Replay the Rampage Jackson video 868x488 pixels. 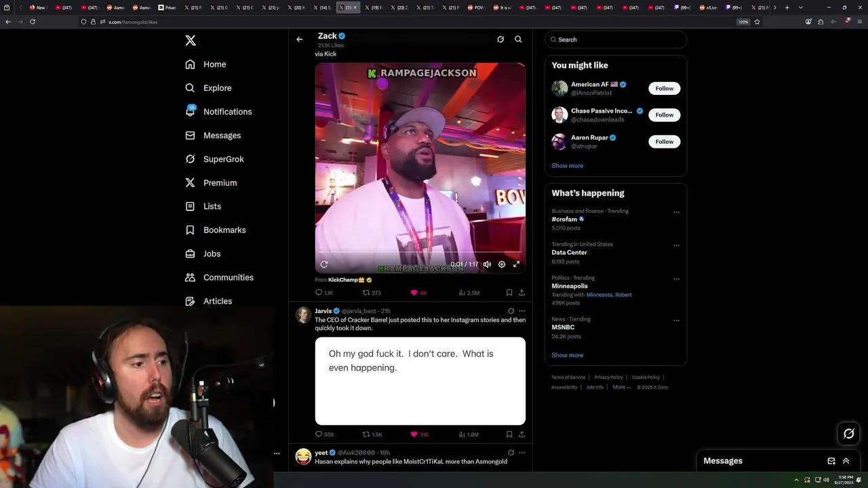click(324, 264)
